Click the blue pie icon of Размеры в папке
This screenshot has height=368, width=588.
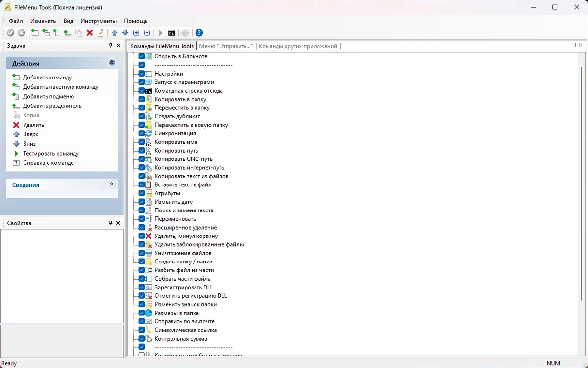pos(149,313)
